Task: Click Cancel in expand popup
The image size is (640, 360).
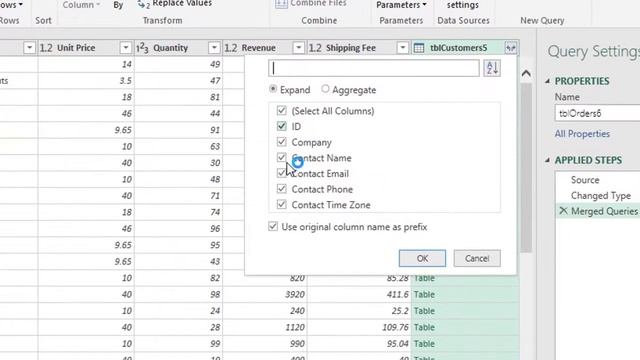Action: click(x=477, y=258)
